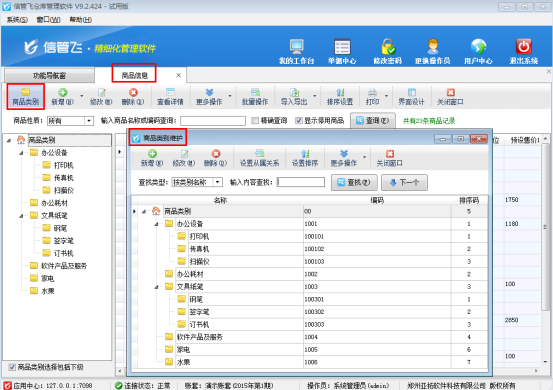553x390 pixels.
Task: Uncheck 显示停用商品 checkbox
Action: 299,121
